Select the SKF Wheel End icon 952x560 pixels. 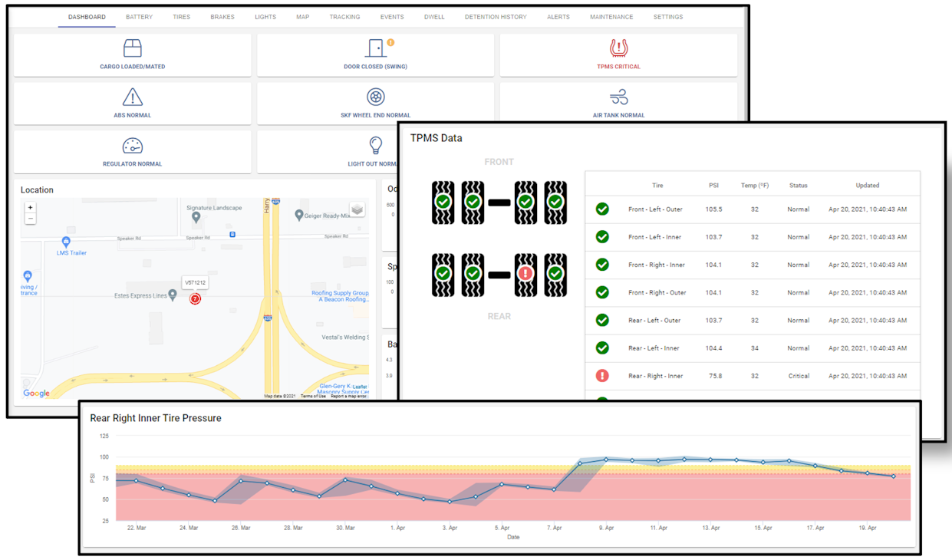tap(375, 97)
